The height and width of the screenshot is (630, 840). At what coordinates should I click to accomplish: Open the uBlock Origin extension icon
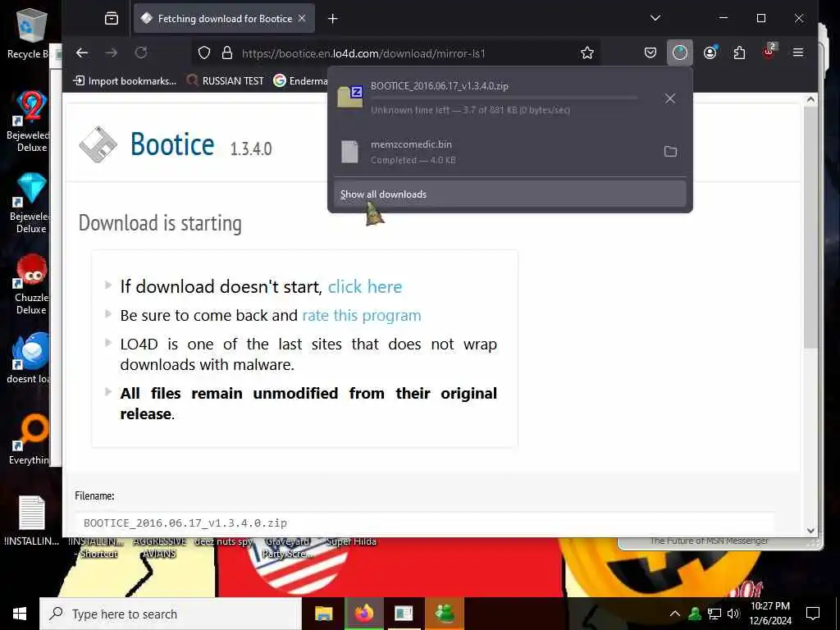click(769, 52)
